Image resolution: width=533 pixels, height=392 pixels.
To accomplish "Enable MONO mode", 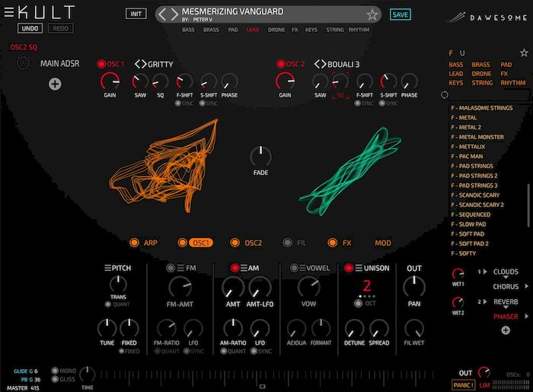I will coord(55,370).
